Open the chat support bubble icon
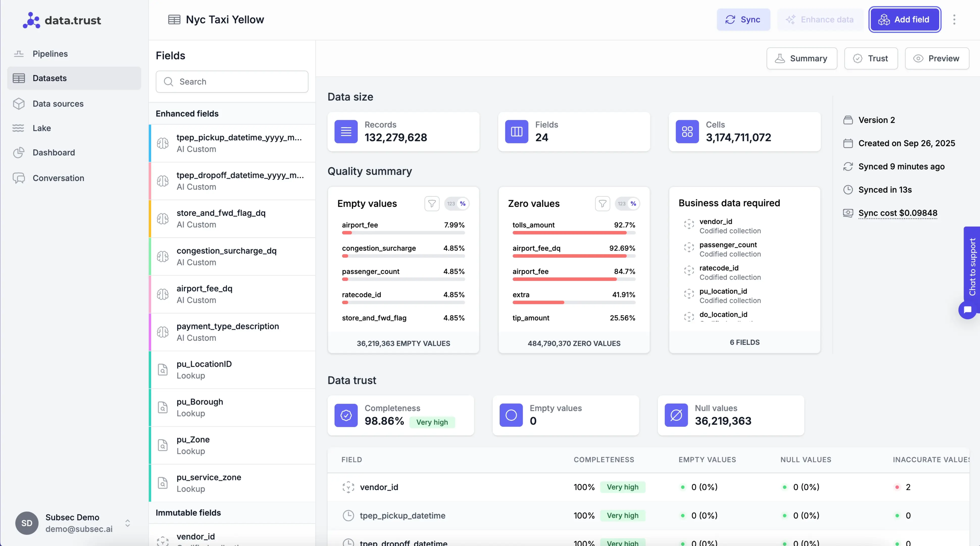980x546 pixels. [967, 310]
